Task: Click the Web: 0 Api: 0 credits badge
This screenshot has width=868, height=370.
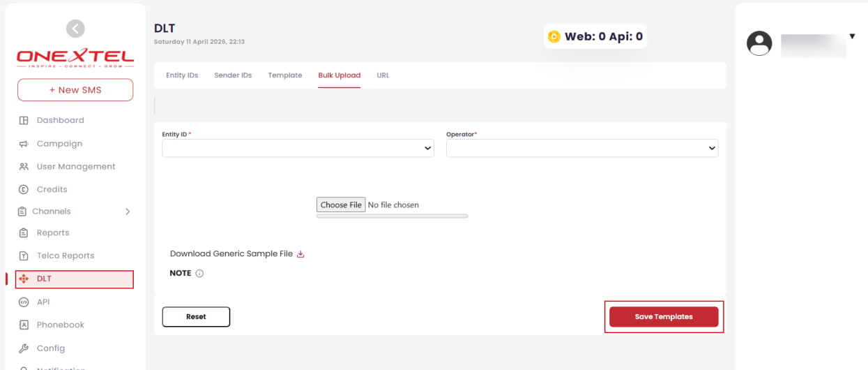Action: pyautogui.click(x=595, y=37)
